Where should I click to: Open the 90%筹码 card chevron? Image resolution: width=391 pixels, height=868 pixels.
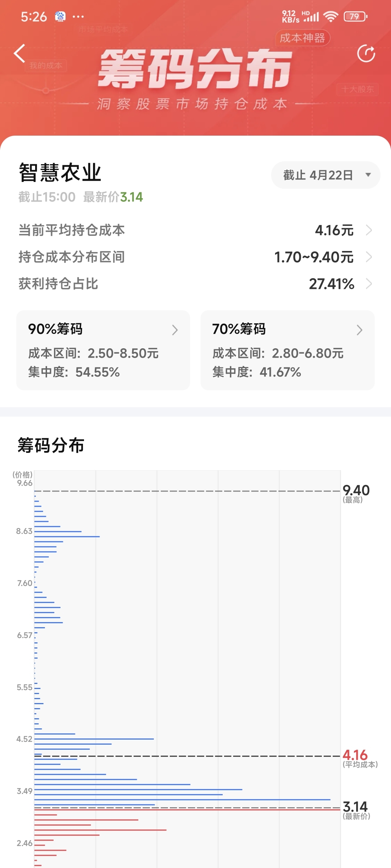point(175,330)
